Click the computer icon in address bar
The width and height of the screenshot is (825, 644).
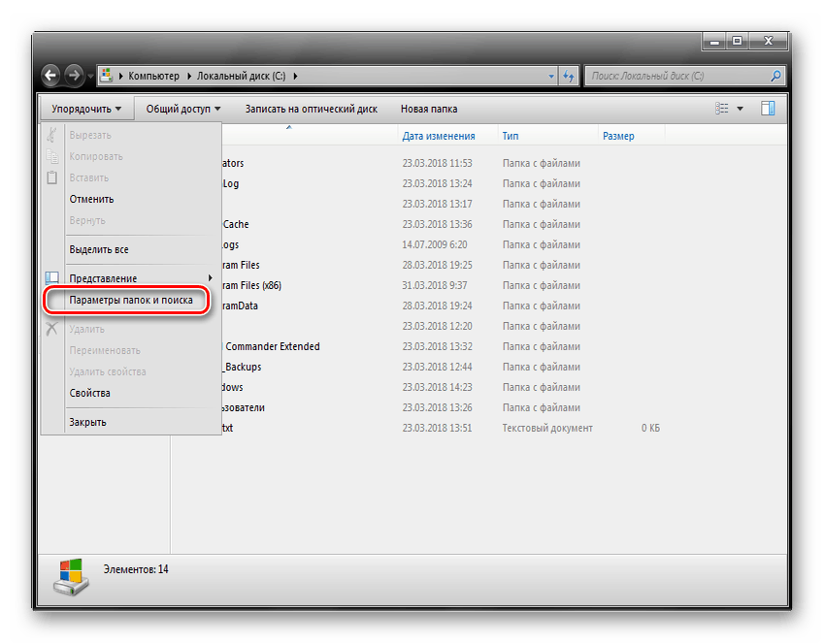tap(117, 76)
